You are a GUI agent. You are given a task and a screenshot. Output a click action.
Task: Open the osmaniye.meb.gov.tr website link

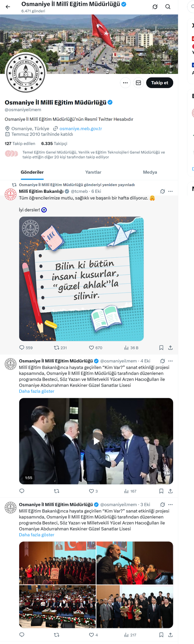point(81,129)
